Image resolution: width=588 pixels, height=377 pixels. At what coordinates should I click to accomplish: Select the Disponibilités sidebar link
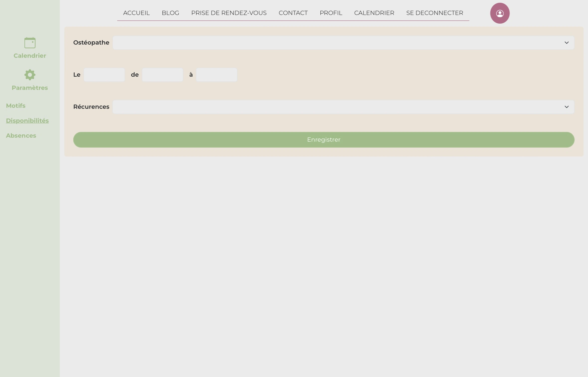coord(27,121)
